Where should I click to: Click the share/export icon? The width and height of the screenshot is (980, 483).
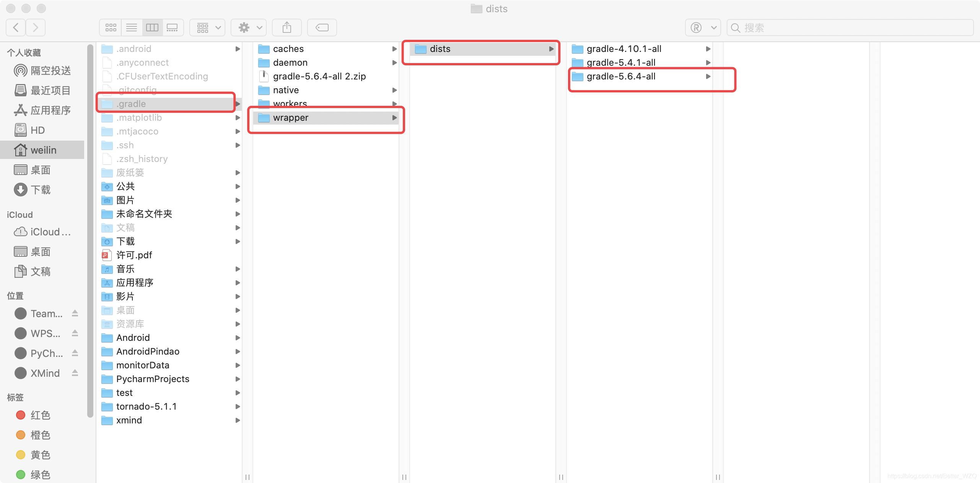287,27
